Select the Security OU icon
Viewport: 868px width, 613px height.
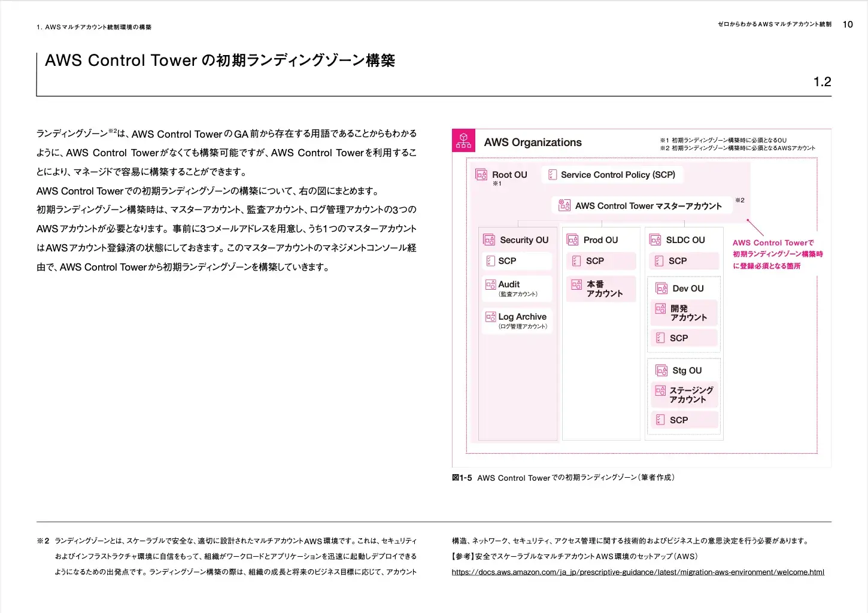click(488, 239)
